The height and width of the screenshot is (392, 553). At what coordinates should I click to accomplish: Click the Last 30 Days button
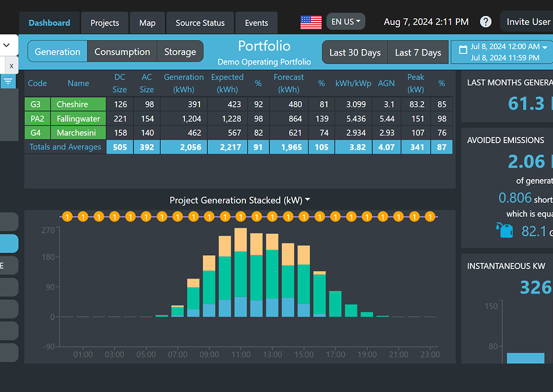click(355, 53)
